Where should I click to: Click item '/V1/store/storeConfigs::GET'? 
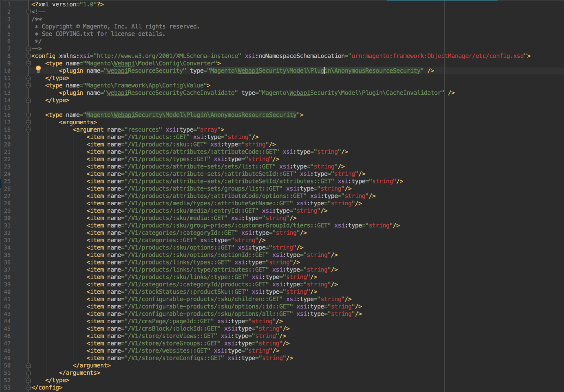tap(174, 359)
